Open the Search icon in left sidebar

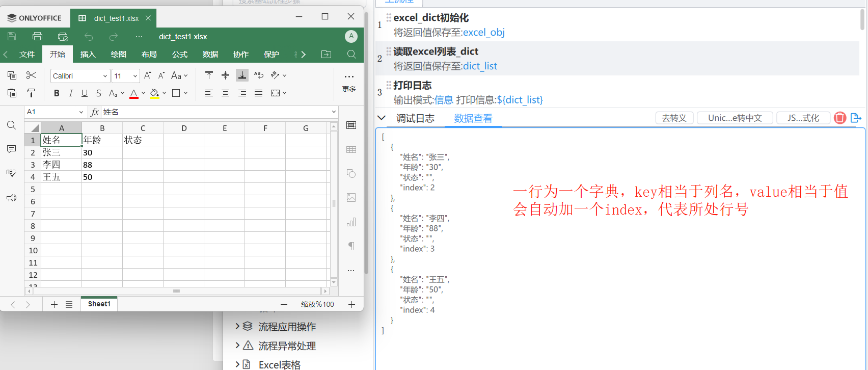coord(11,125)
